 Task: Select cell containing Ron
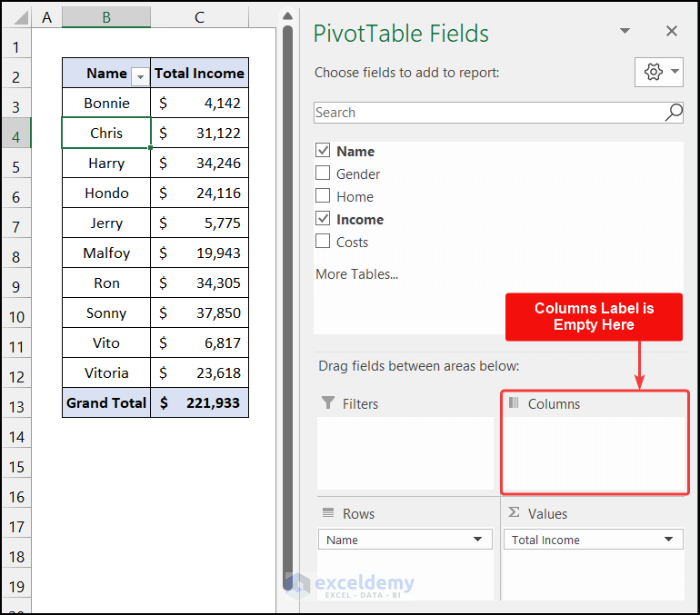(x=106, y=283)
